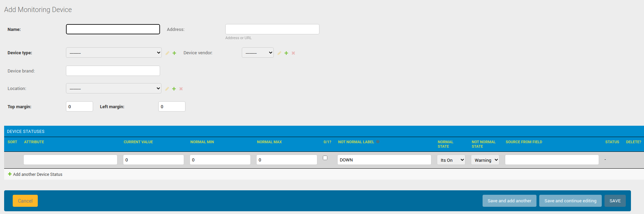
Task: Focus the Address input field
Action: coord(272,29)
